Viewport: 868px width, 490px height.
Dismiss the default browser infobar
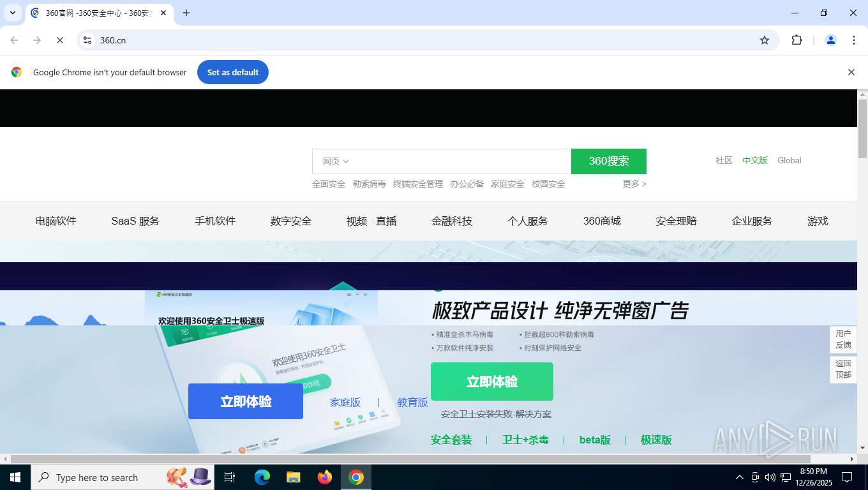coord(851,72)
